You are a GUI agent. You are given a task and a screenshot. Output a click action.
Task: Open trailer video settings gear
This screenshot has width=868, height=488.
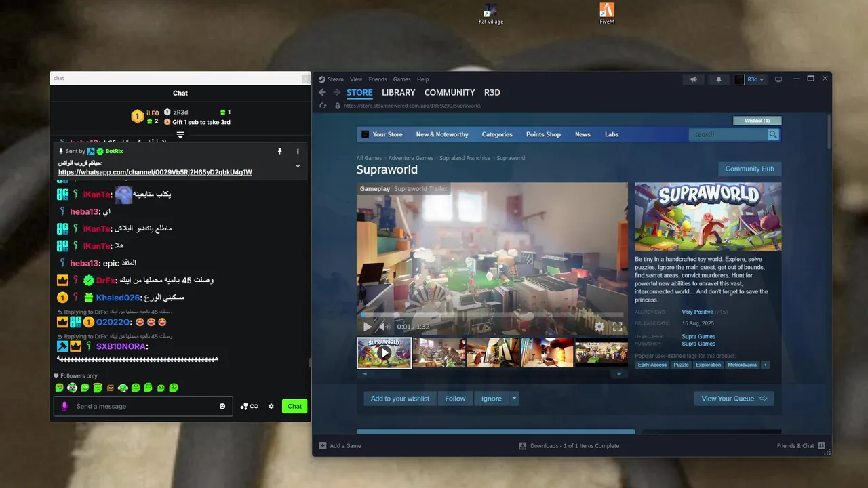599,327
